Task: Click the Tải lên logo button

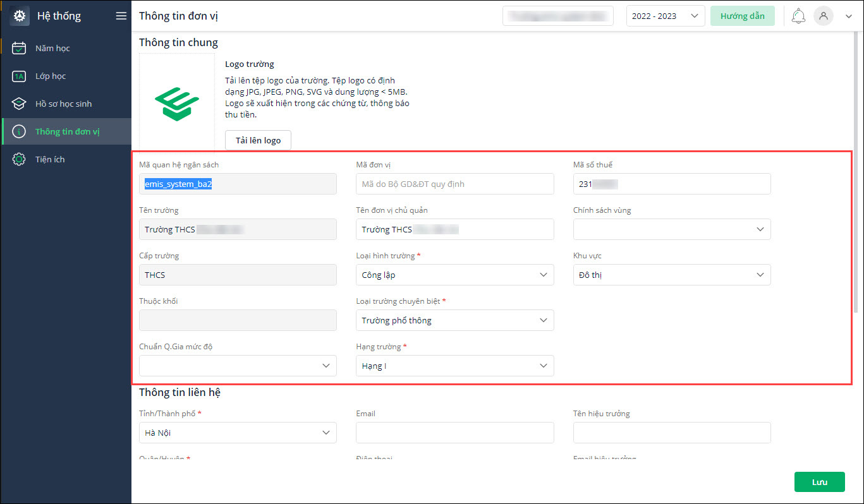Action: point(258,140)
